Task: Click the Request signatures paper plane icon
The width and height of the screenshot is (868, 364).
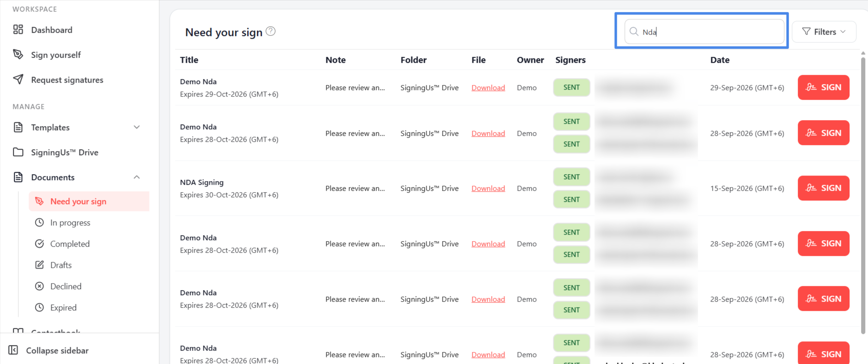Action: (18, 79)
